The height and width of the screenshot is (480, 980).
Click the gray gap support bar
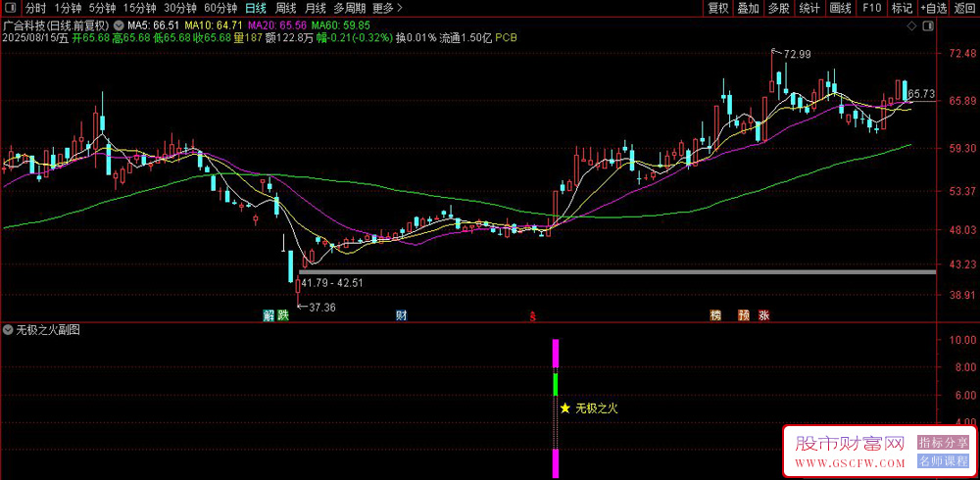[617, 272]
